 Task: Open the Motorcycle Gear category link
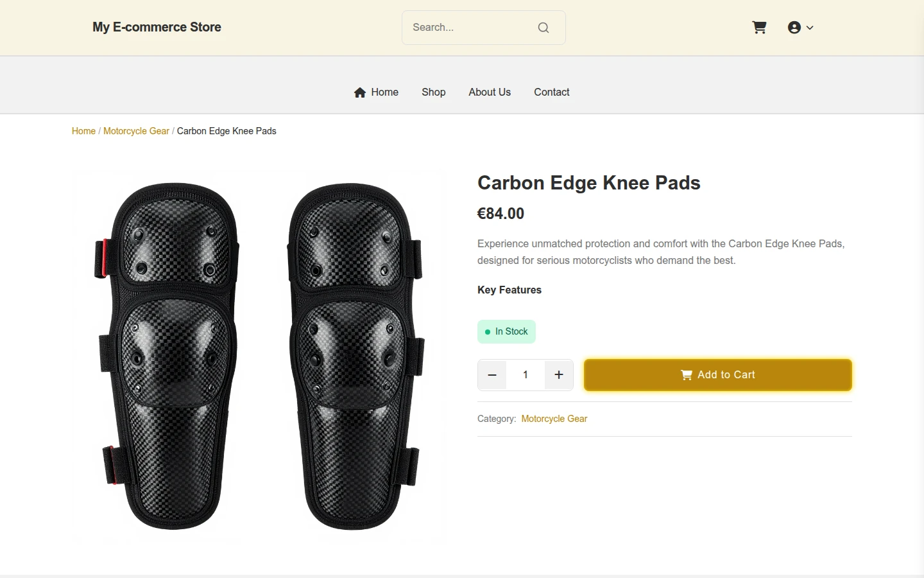554,419
